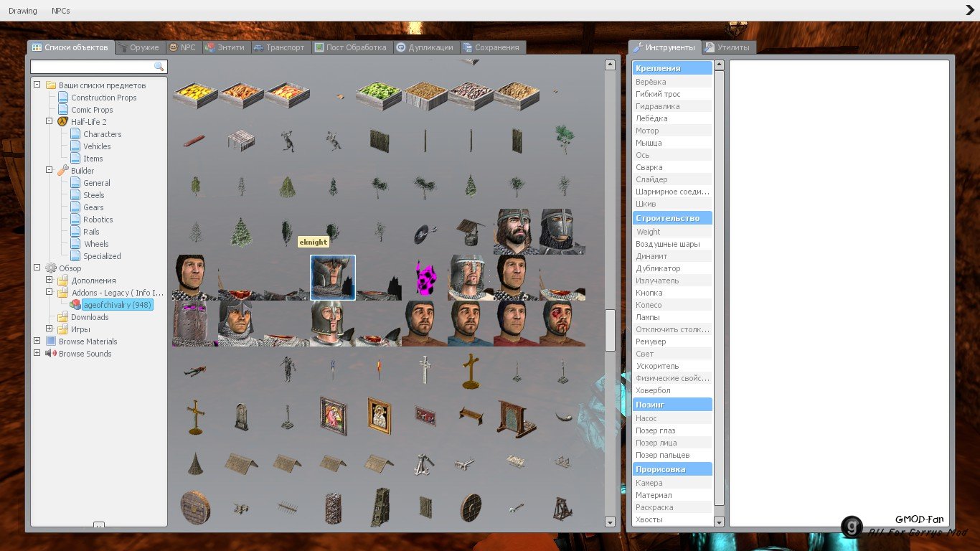
Task: Collapse the Half-Life 2 tree node
Action: pos(50,121)
